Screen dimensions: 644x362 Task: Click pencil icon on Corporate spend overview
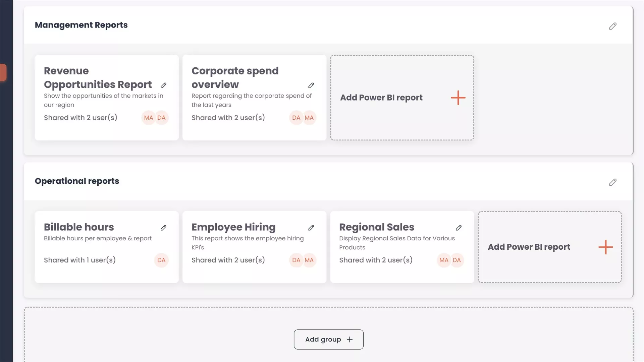(311, 85)
